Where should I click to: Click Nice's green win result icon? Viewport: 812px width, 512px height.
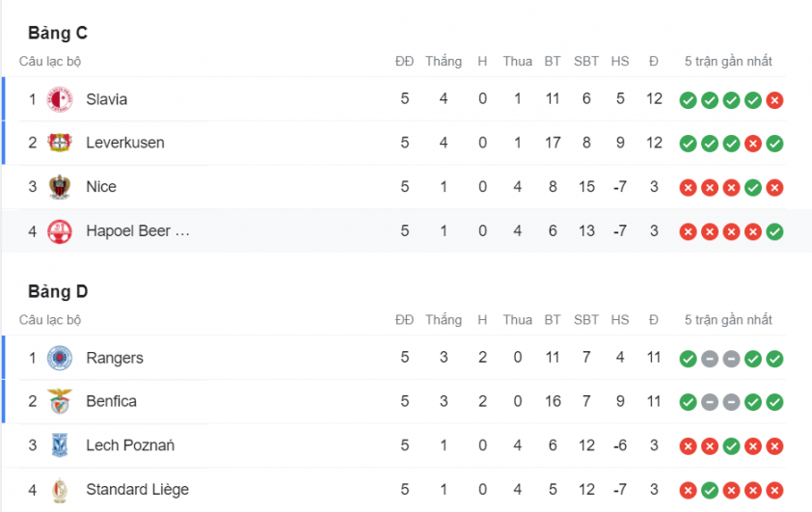click(753, 188)
